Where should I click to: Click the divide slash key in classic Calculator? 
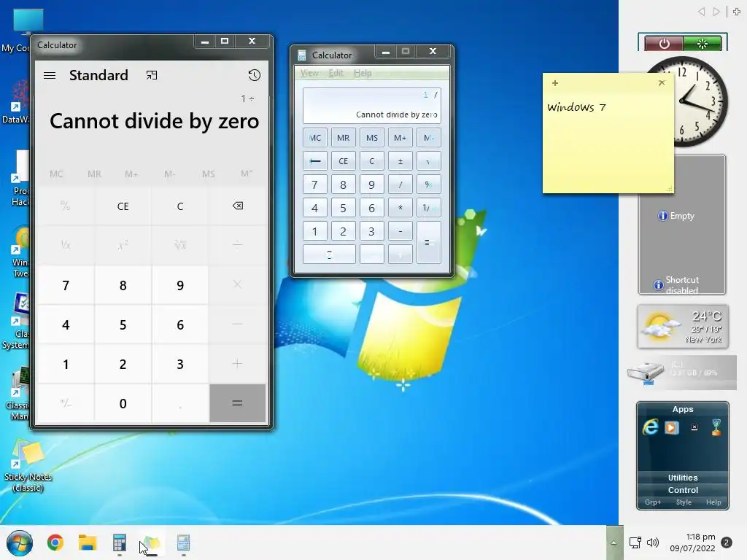point(400,184)
